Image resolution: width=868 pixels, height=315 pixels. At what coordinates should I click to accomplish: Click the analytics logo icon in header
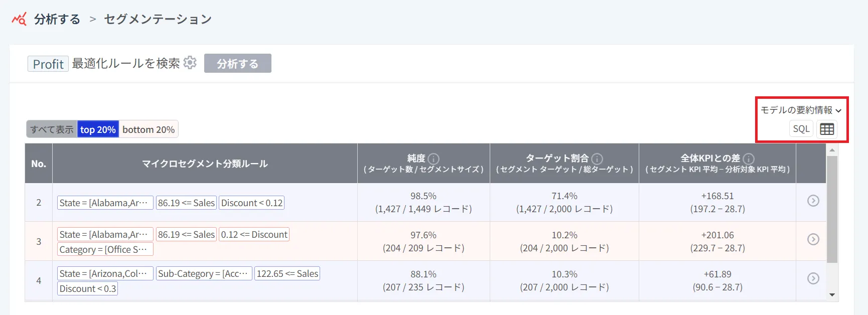pyautogui.click(x=19, y=19)
